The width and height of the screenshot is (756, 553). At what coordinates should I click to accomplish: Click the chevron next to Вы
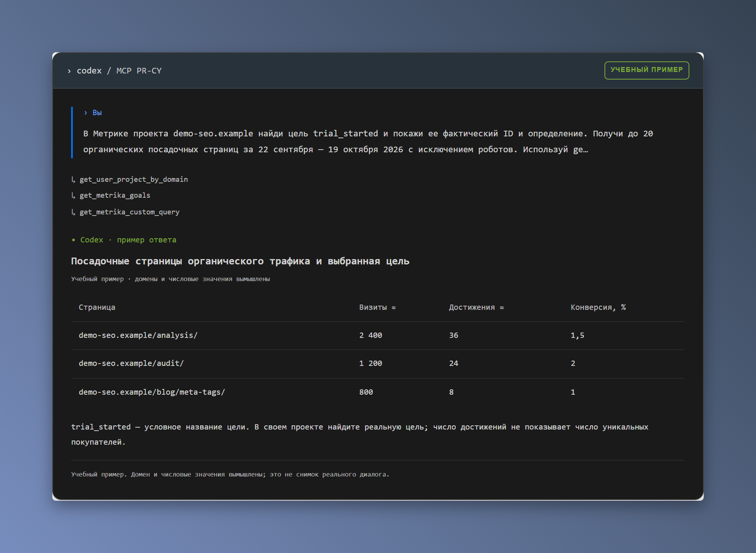(86, 113)
